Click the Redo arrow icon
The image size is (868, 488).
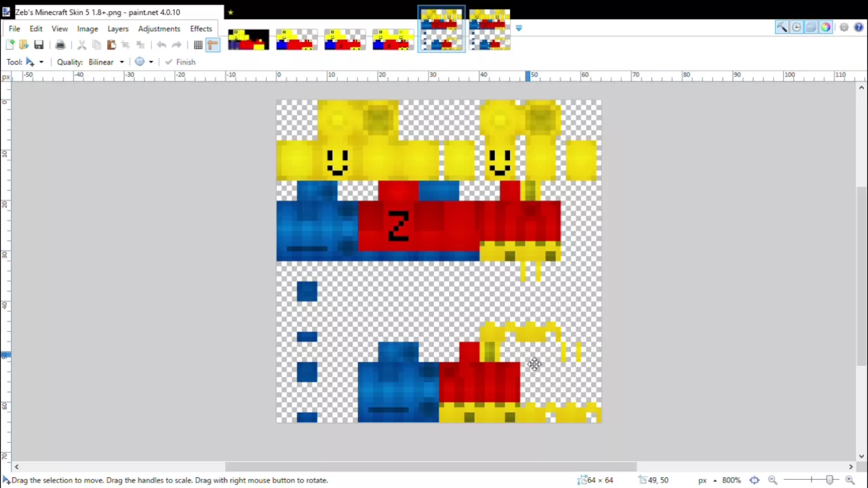176,45
